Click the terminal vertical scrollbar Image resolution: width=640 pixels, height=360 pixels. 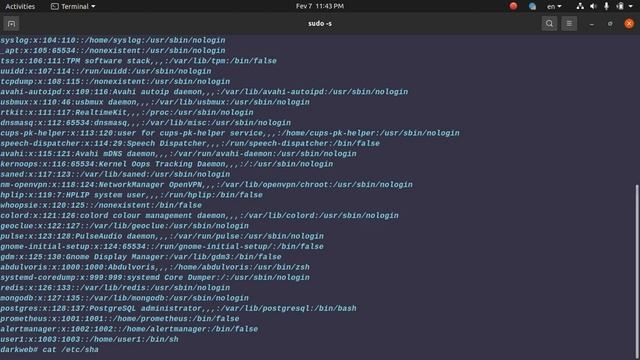(637, 272)
